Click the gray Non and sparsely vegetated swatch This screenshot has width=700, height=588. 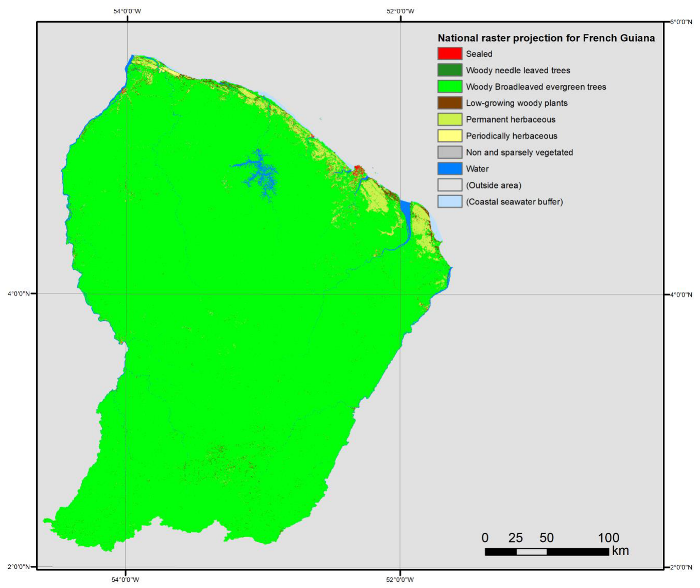[x=449, y=152]
